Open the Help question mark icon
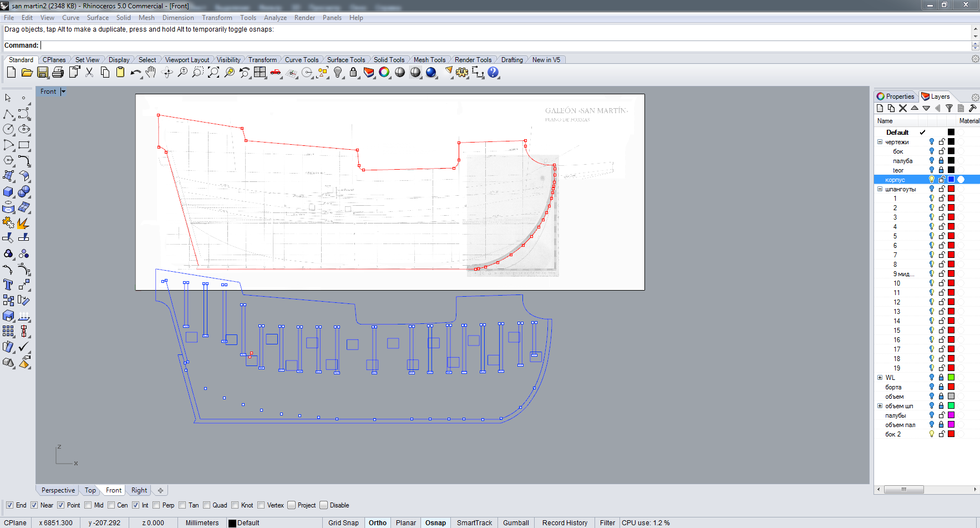Viewport: 980px width, 528px height. tap(493, 73)
